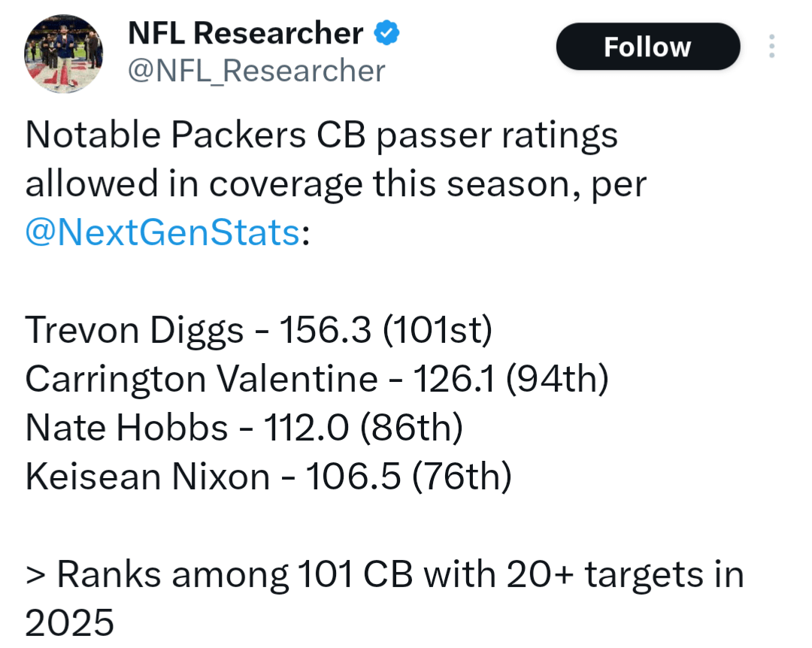
Task: Click the name Carrington Valentine
Action: pos(201,379)
